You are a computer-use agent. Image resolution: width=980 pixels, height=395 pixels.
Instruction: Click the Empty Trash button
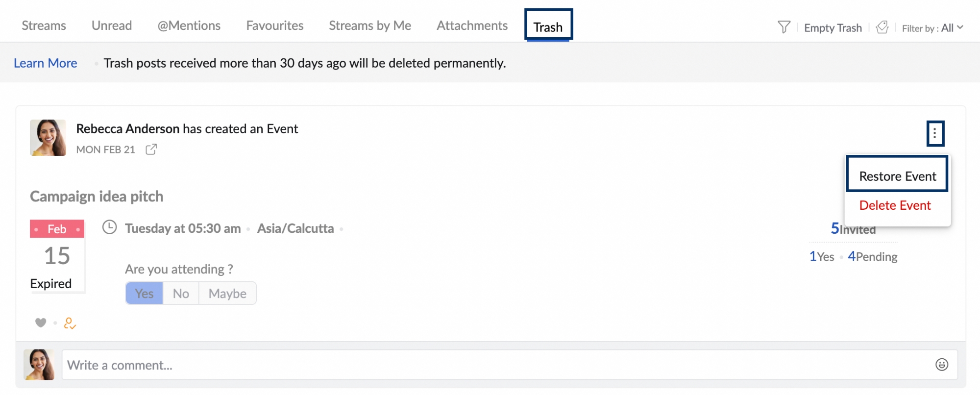pyautogui.click(x=833, y=28)
